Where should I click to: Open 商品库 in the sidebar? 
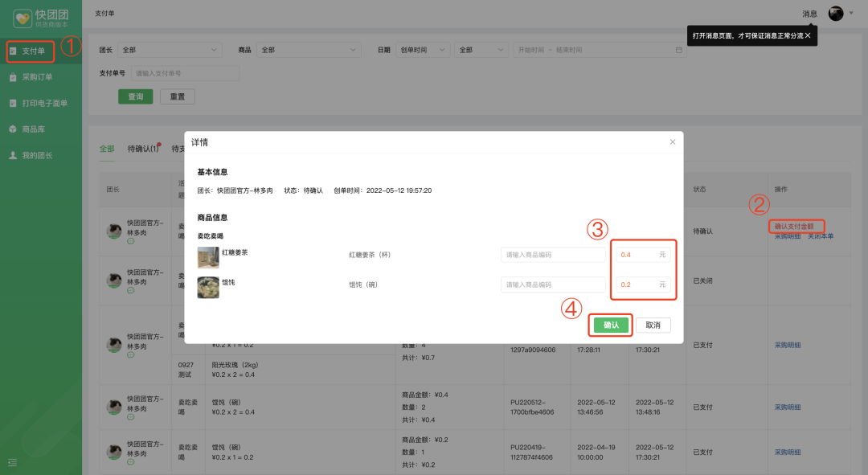[x=33, y=129]
